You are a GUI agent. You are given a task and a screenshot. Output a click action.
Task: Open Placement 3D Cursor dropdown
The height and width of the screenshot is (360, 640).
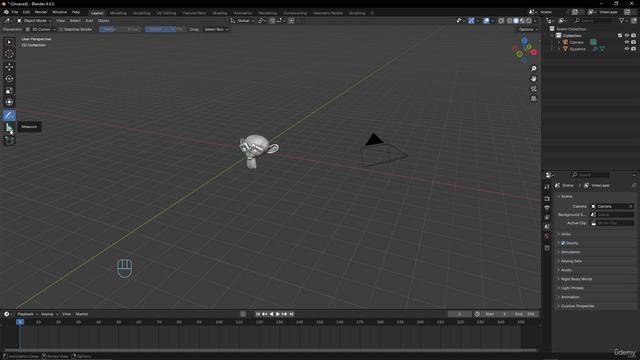click(40, 29)
